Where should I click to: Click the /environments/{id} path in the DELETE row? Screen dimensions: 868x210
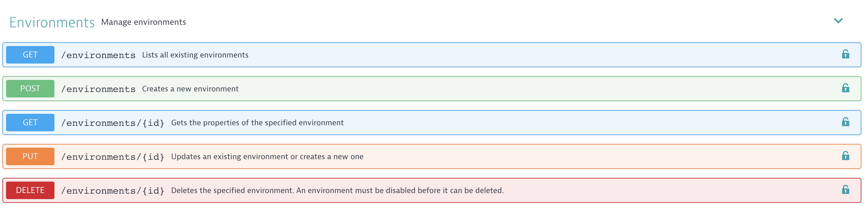(x=113, y=191)
